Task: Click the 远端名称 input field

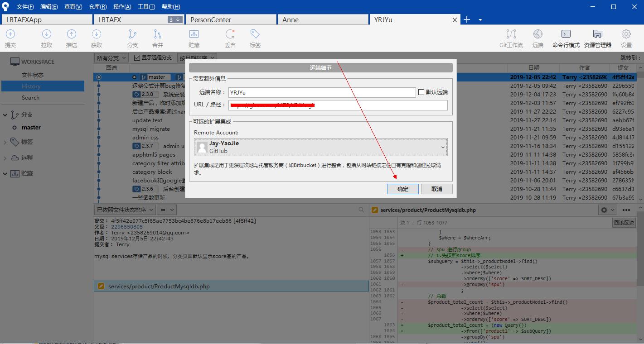Action: pos(322,92)
